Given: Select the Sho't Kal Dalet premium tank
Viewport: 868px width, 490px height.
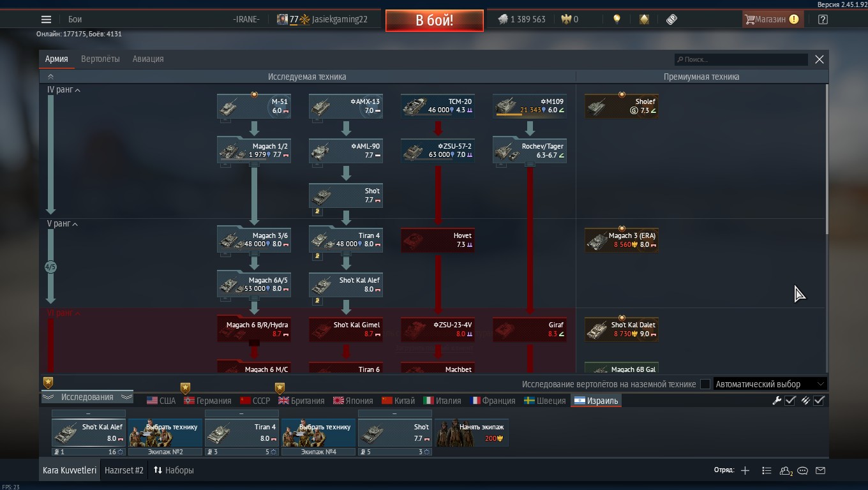Looking at the screenshot, I should pos(622,329).
